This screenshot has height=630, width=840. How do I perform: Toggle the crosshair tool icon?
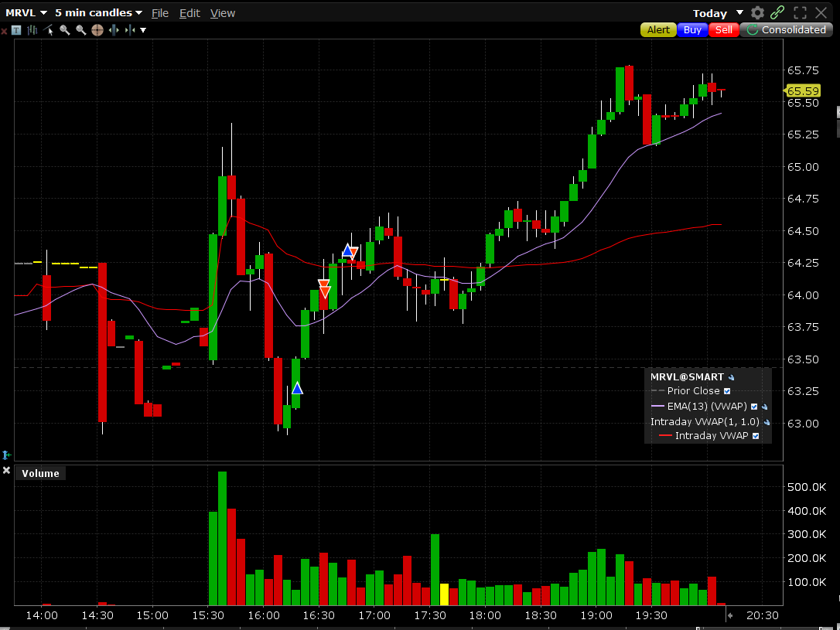click(97, 30)
